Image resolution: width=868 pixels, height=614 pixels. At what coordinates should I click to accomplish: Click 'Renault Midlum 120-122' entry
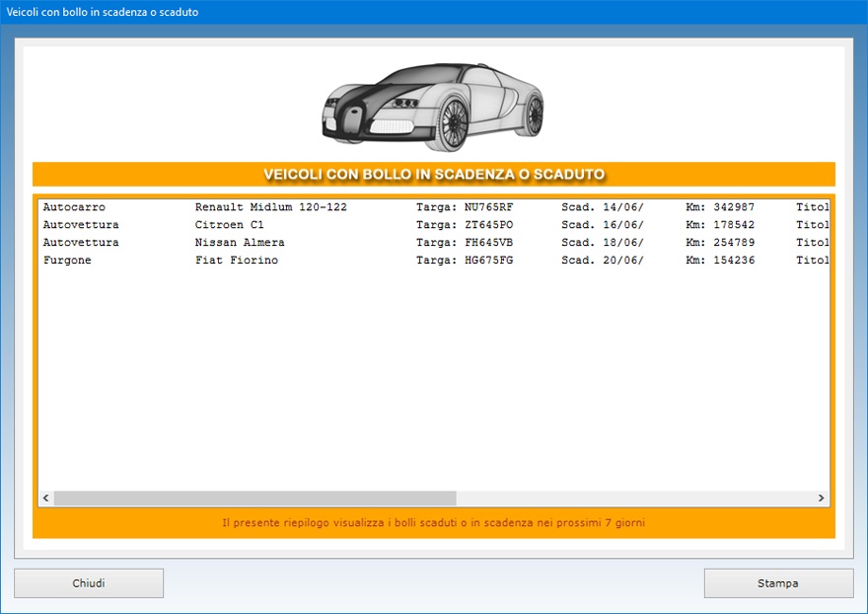270,206
